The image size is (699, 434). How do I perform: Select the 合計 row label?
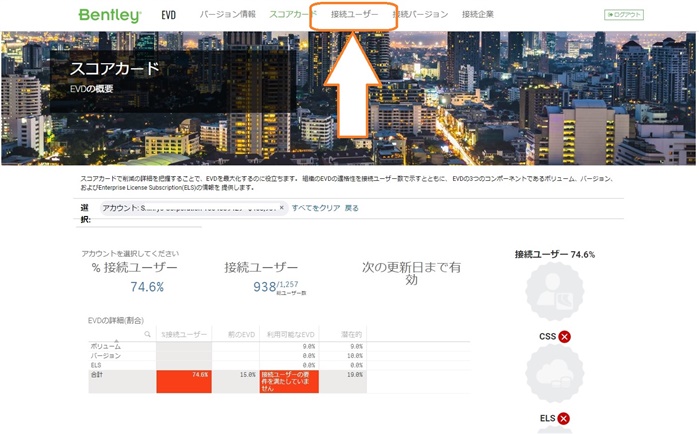(x=97, y=375)
